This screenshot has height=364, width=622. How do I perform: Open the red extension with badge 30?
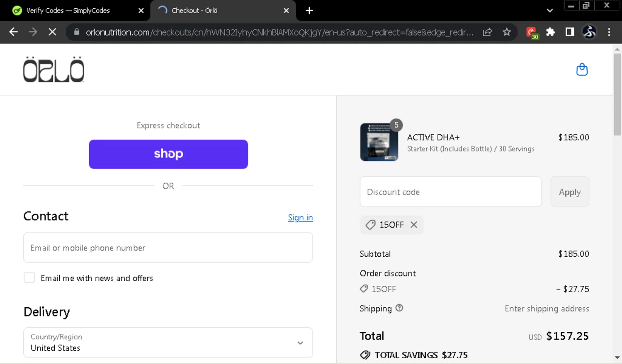point(532,32)
